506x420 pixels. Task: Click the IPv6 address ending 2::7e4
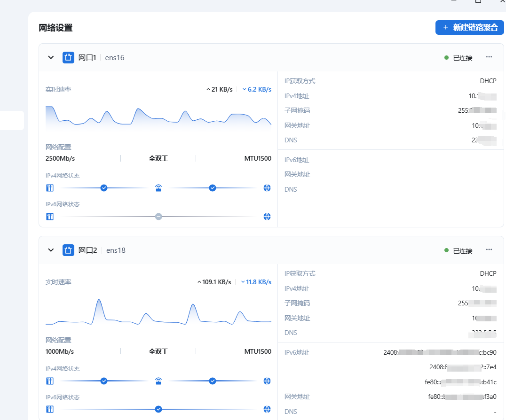pos(463,367)
